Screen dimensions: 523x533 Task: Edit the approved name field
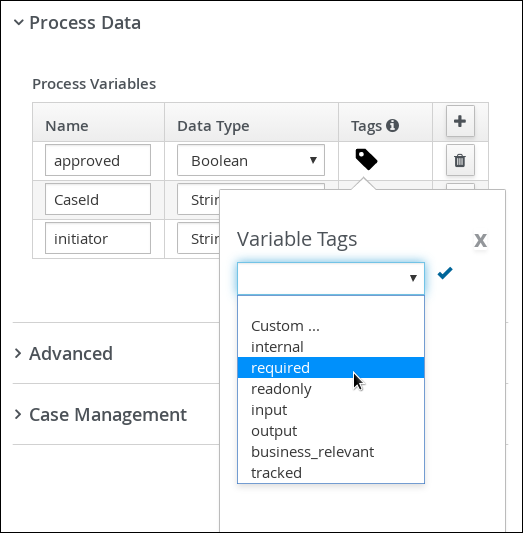[x=98, y=160]
